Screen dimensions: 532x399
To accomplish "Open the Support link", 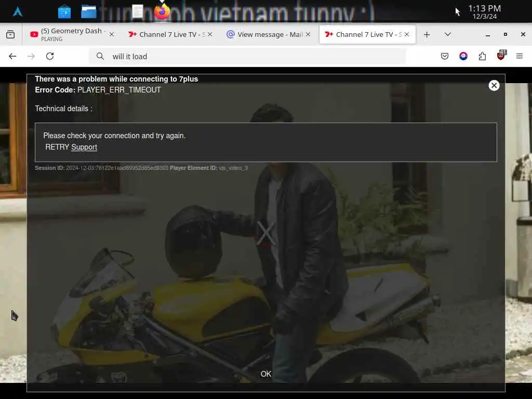I will (84, 147).
